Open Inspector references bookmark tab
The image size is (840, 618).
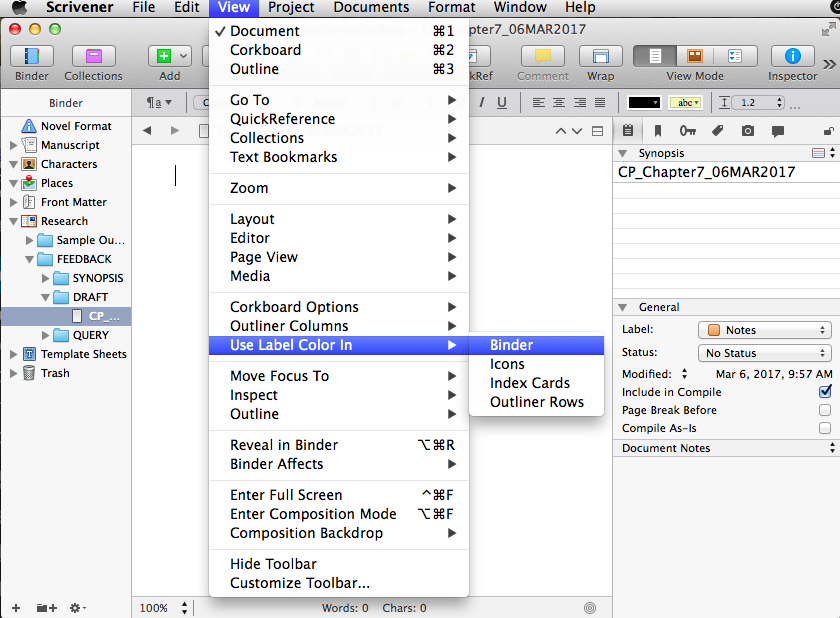pyautogui.click(x=658, y=130)
